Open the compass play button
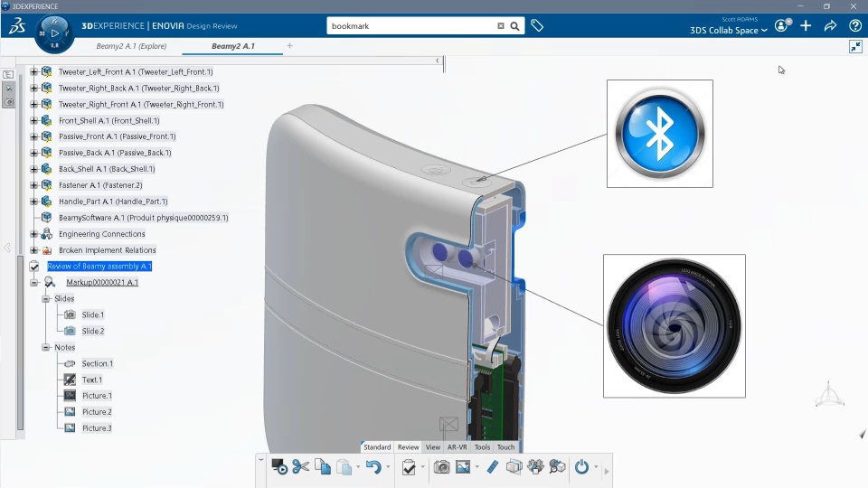868x488 pixels. pos(54,33)
